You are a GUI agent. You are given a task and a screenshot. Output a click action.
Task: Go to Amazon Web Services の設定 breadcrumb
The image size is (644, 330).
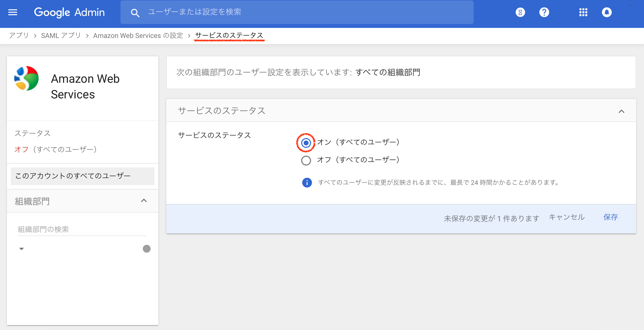coord(138,35)
